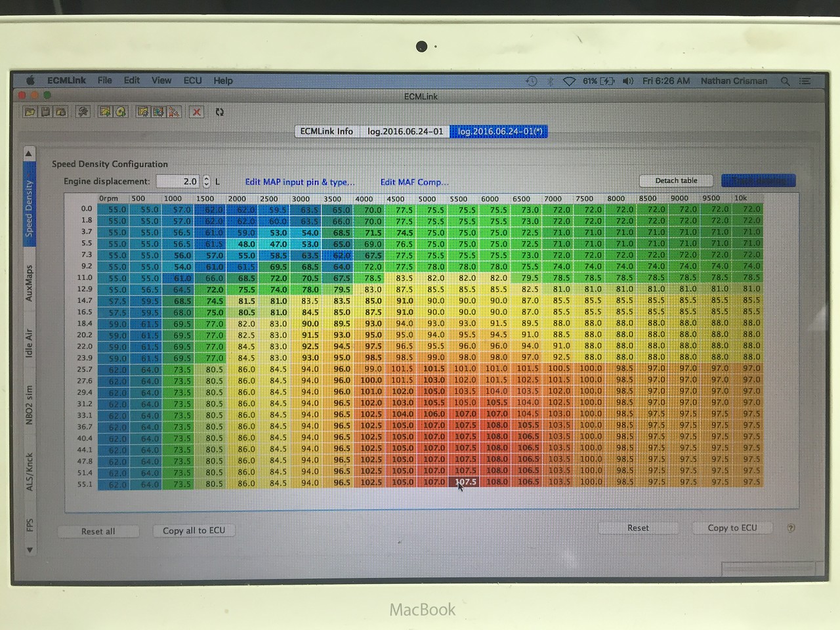Click the Wi-Fi status icon
Viewport: 840px width, 630px height.
569,81
